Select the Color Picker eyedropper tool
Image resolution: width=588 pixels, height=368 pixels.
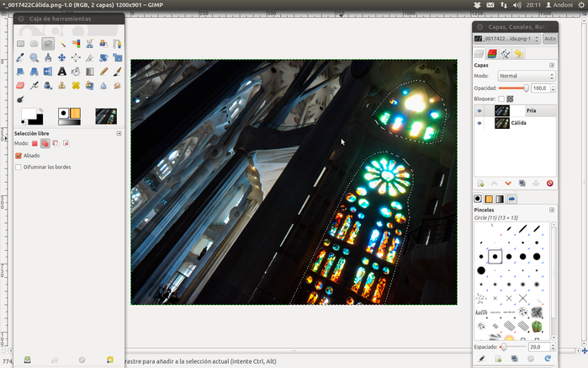(20, 57)
